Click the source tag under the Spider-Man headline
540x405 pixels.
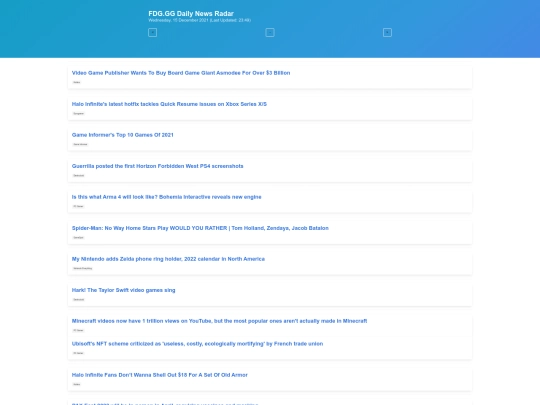tap(78, 237)
